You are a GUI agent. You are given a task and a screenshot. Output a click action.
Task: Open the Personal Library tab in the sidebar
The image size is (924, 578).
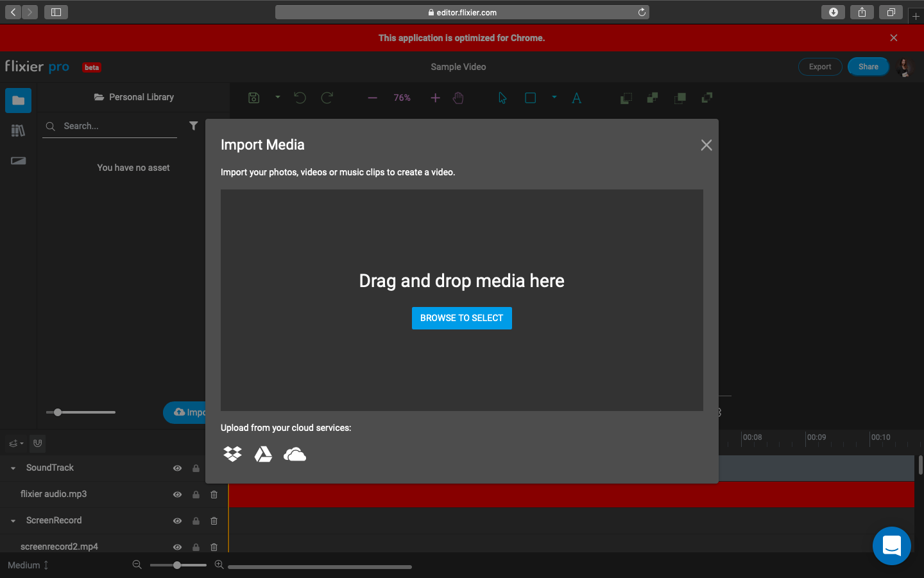19,100
